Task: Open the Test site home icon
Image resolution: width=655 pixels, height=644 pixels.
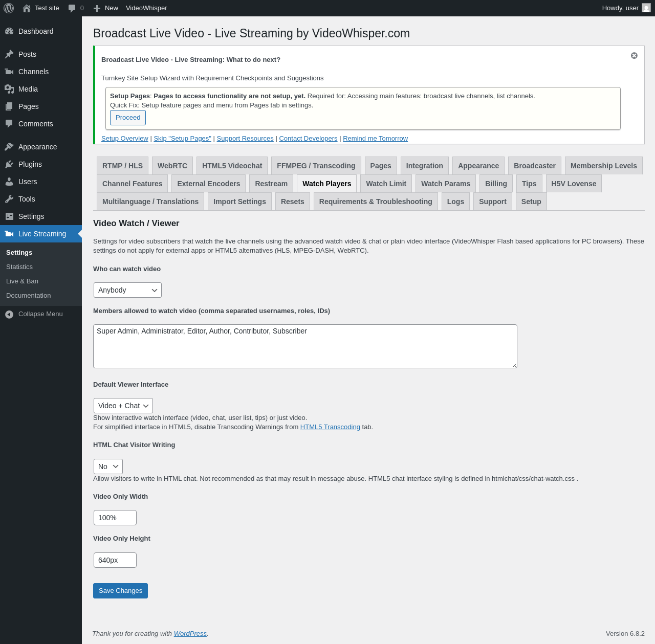Action: [x=27, y=8]
